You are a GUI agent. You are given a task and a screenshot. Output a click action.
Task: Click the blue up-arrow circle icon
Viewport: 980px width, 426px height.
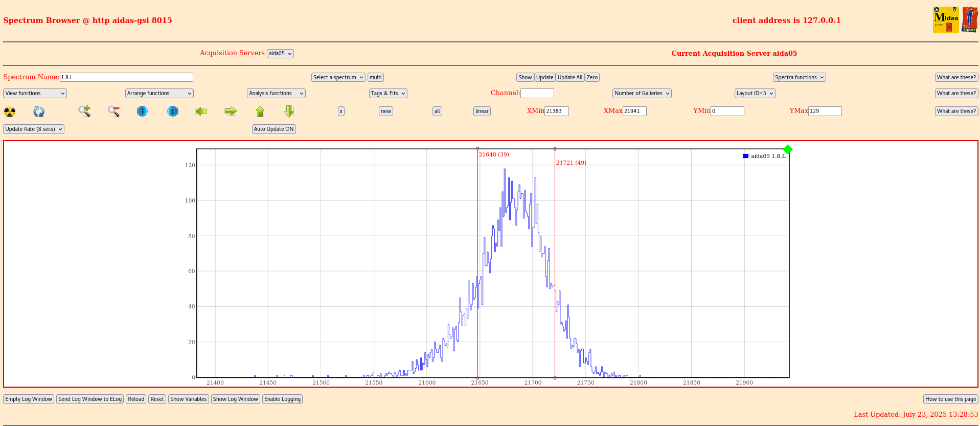173,111
